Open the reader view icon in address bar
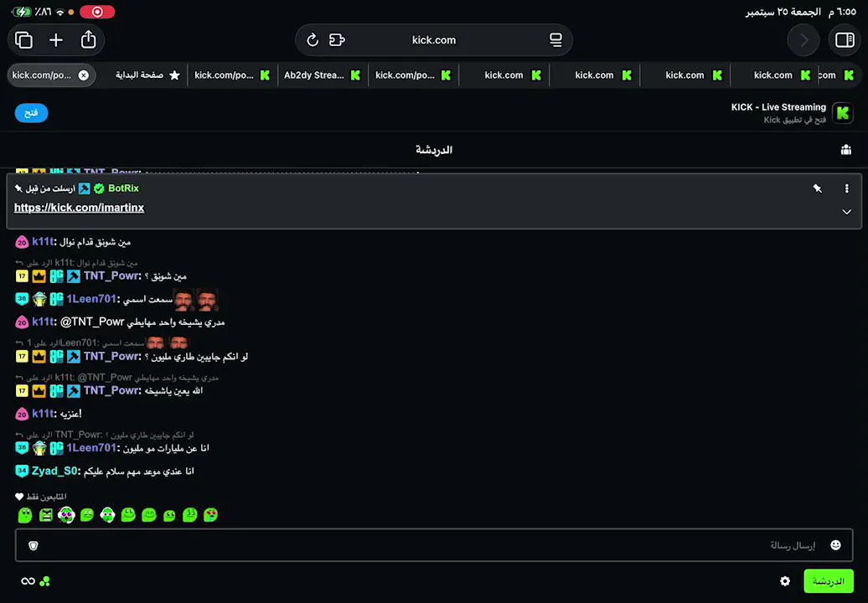 [x=555, y=40]
